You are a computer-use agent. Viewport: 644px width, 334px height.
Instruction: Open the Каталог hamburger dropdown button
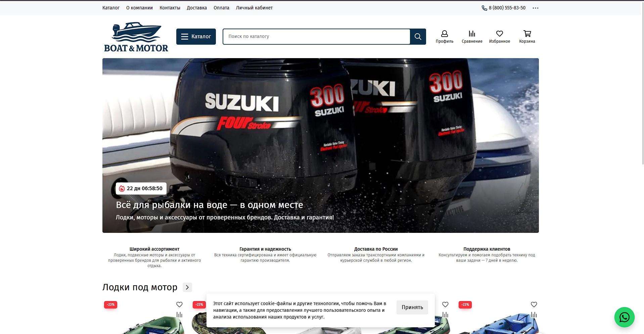pyautogui.click(x=196, y=37)
